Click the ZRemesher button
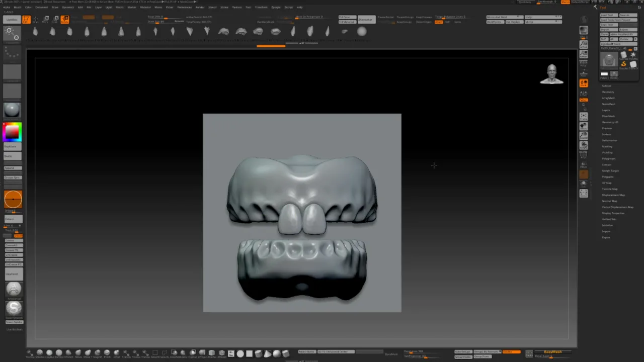The width and height of the screenshot is (644, 362). (x=367, y=20)
